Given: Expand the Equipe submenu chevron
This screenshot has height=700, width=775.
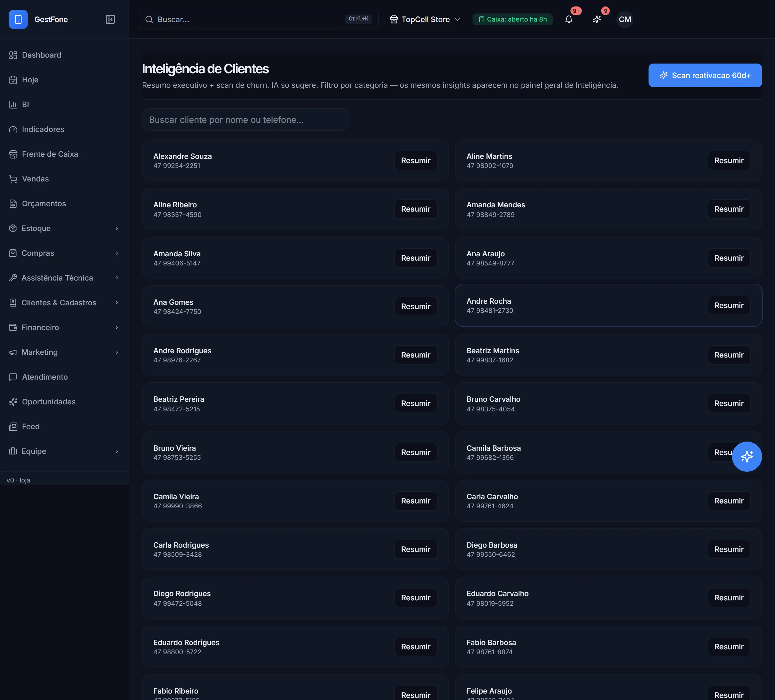Looking at the screenshot, I should 117,451.
